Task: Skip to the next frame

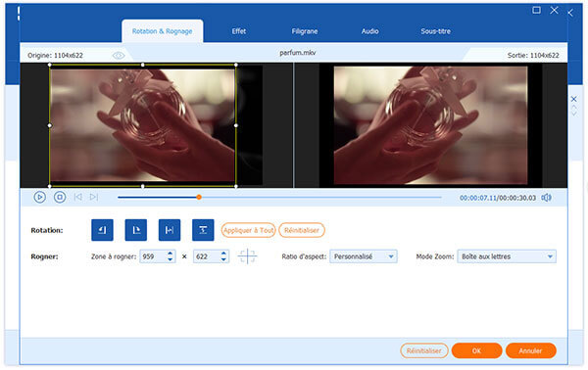Action: point(94,197)
